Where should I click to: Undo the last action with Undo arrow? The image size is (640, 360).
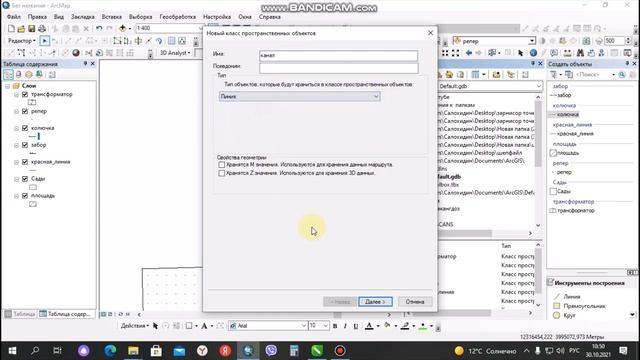99,29
